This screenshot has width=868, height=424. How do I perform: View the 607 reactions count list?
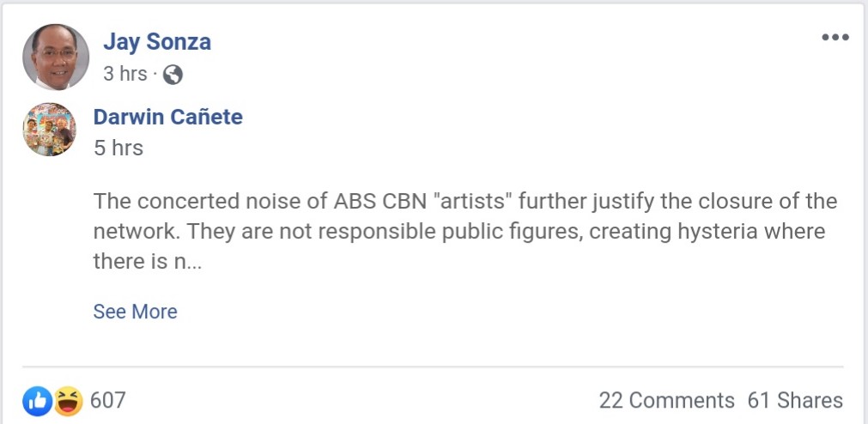coord(108,400)
